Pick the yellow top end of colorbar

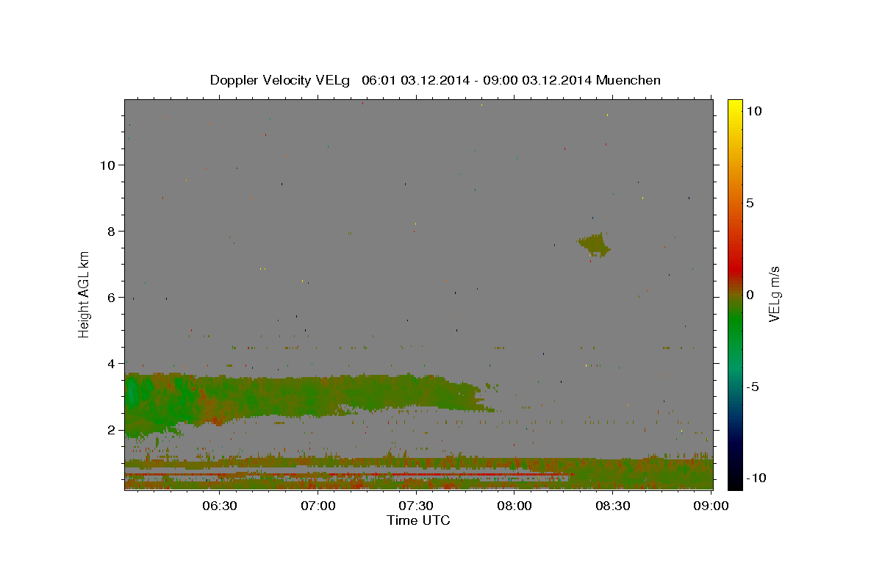(x=735, y=104)
